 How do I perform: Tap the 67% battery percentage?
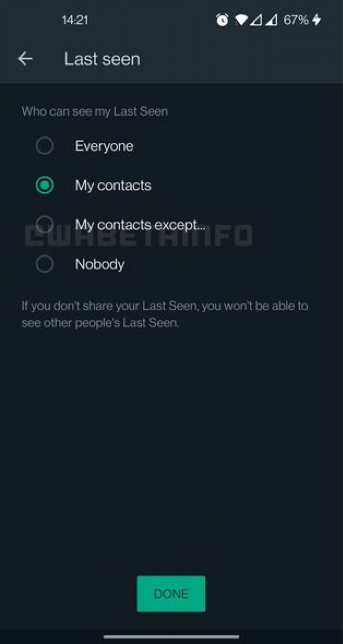click(296, 20)
